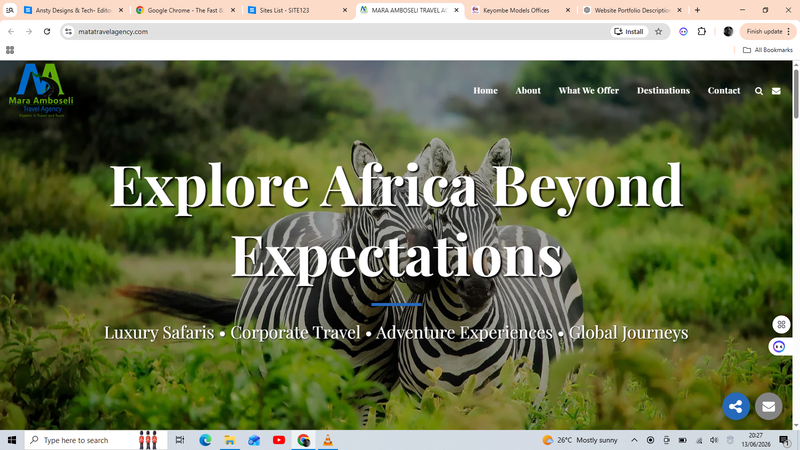Click the Install app button

[629, 32]
